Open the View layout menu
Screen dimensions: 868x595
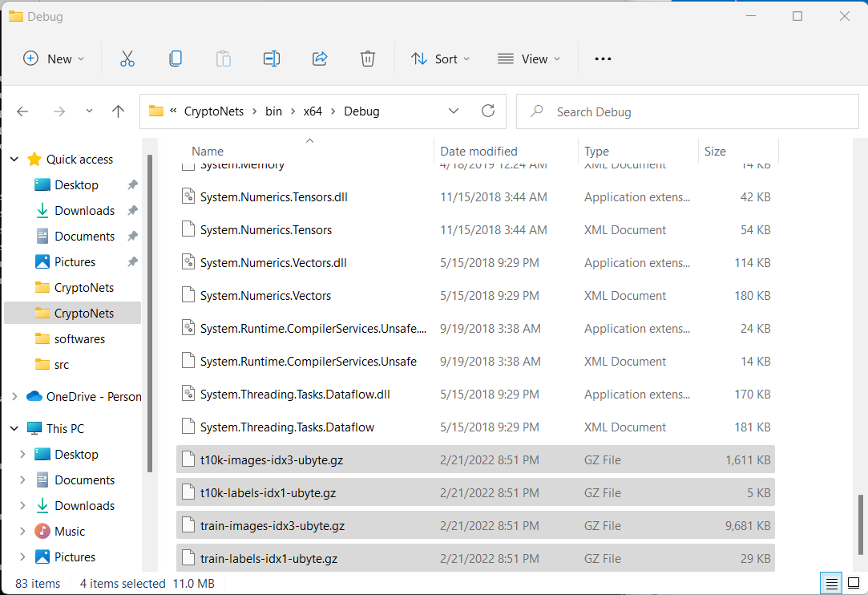(529, 59)
